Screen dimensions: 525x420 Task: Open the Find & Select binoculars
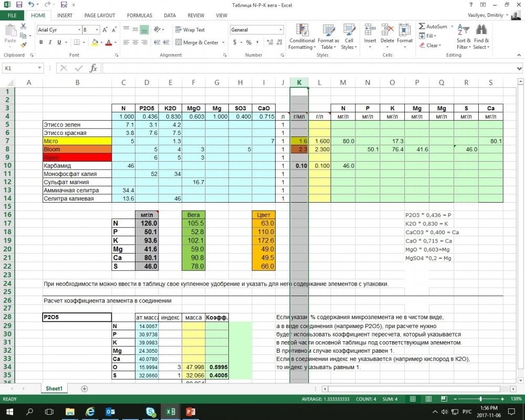pos(481,29)
